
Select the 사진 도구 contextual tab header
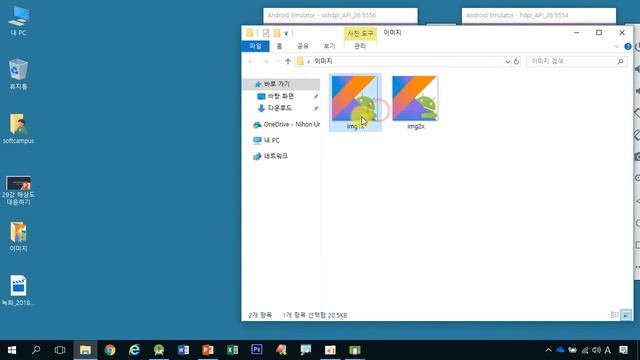pos(360,33)
